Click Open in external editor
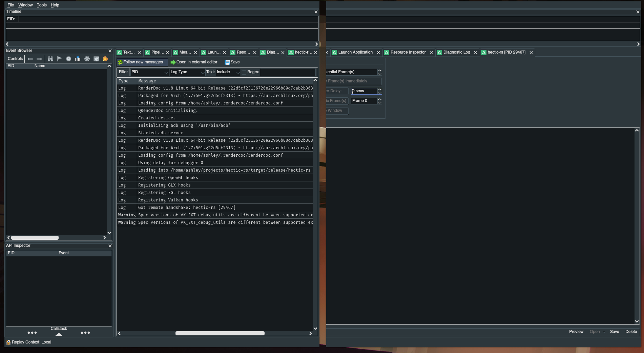 click(194, 62)
